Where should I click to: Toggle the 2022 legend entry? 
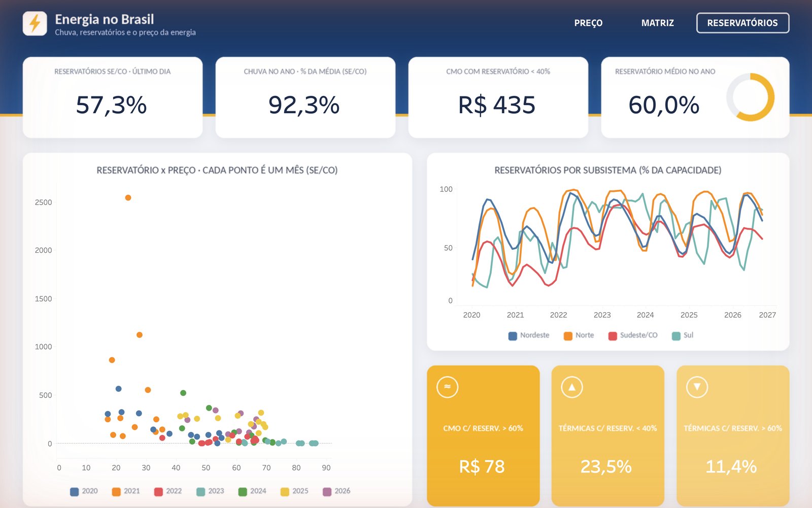(168, 491)
